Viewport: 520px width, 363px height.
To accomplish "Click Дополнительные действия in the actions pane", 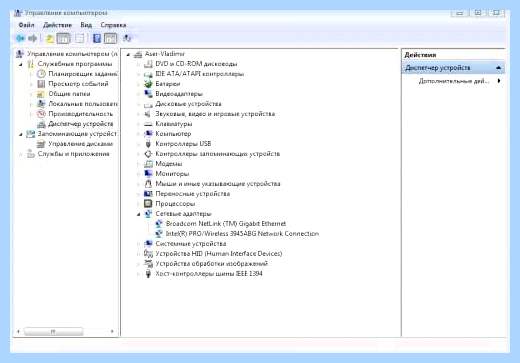I will [454, 81].
